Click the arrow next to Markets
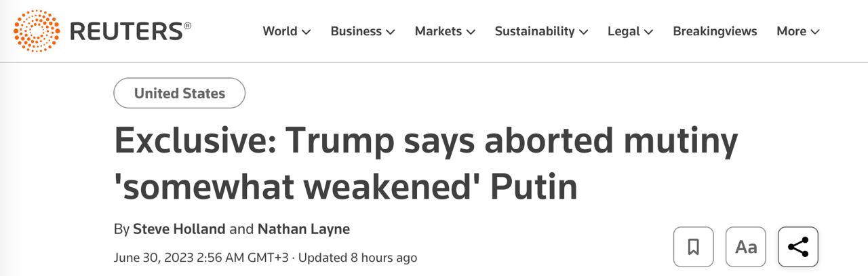This screenshot has width=868, height=276. coord(471,32)
